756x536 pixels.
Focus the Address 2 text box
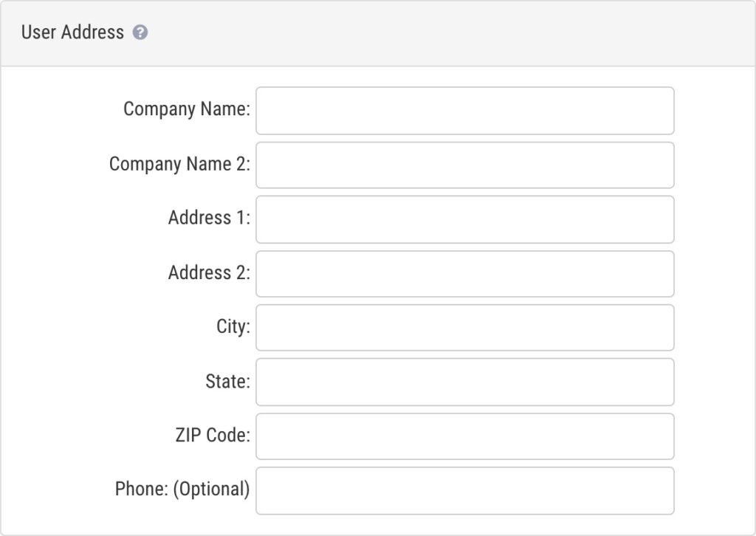coord(464,273)
